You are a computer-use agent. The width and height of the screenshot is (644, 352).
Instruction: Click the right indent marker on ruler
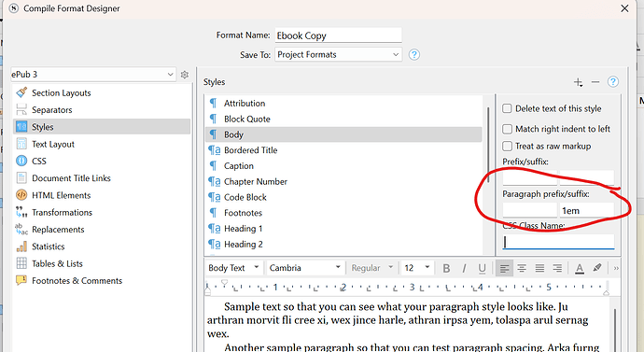(607, 292)
